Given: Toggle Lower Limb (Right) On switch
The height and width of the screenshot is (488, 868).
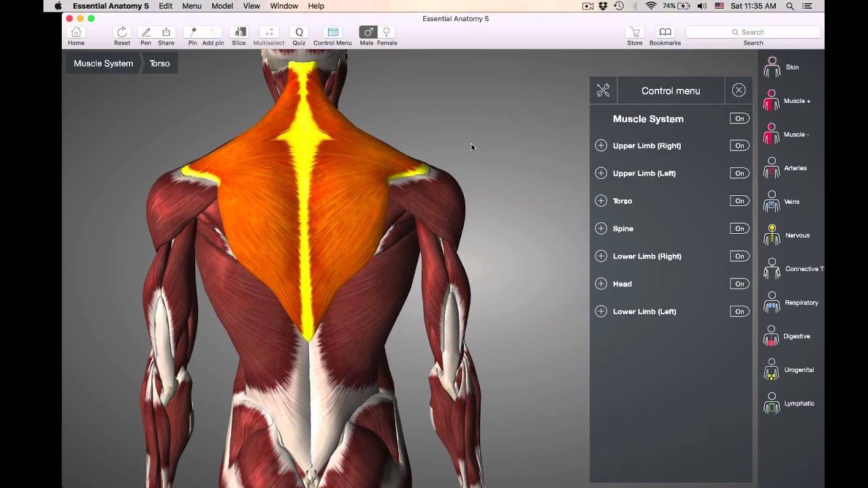Looking at the screenshot, I should pos(739,256).
